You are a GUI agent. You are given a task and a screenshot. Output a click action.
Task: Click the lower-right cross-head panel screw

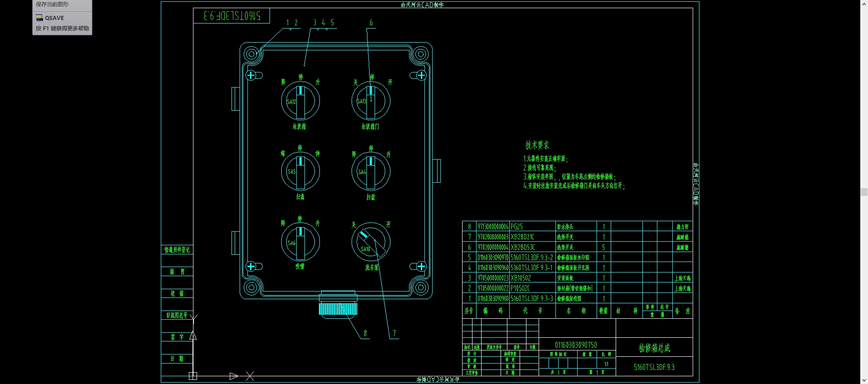coord(421,266)
